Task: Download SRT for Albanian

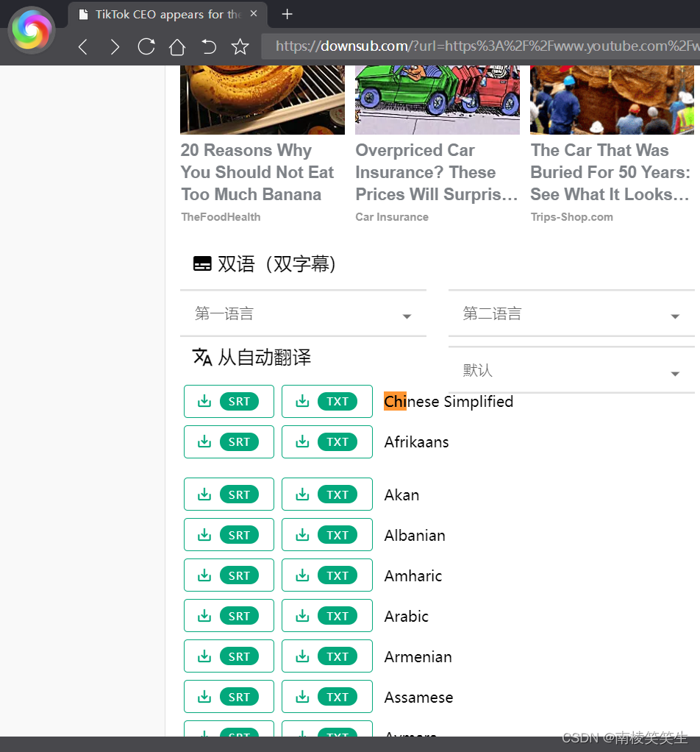Action: click(x=229, y=535)
